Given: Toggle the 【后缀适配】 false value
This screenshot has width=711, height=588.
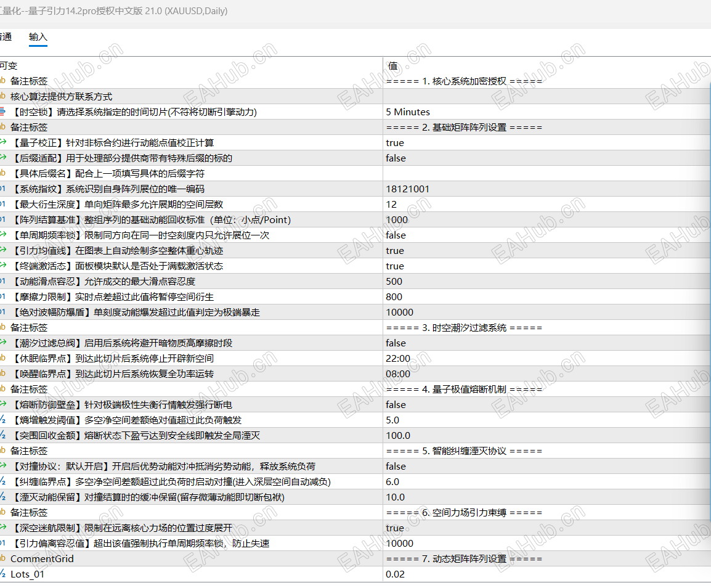Looking at the screenshot, I should [x=396, y=158].
